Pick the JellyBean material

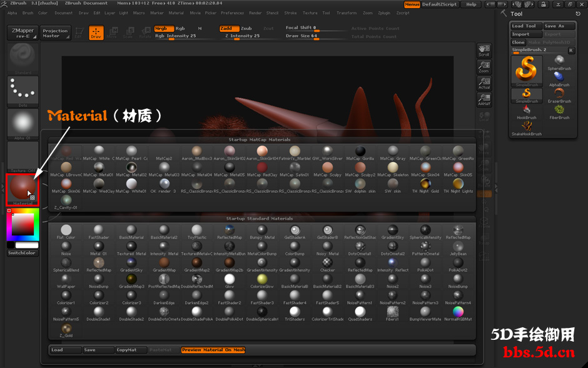point(458,246)
